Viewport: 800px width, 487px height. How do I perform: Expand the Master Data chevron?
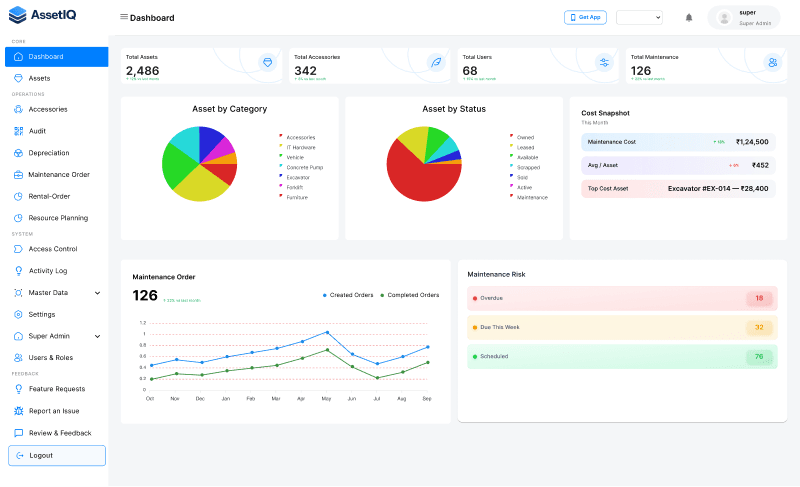97,293
